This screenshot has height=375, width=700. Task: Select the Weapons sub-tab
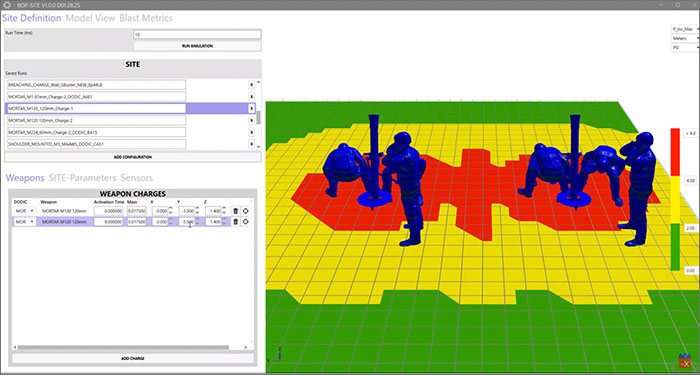point(25,178)
